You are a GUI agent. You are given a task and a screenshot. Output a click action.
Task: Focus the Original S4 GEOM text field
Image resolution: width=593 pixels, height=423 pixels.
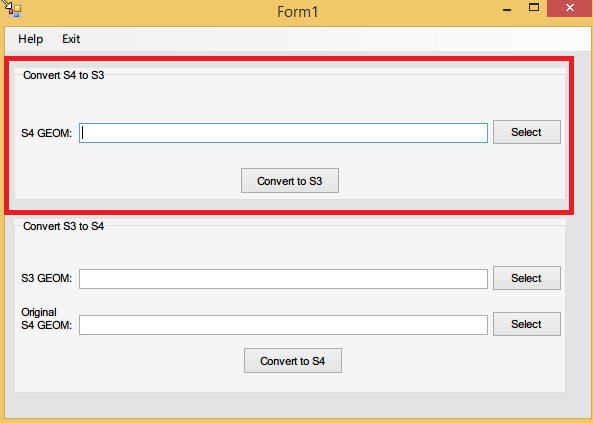[x=283, y=325]
